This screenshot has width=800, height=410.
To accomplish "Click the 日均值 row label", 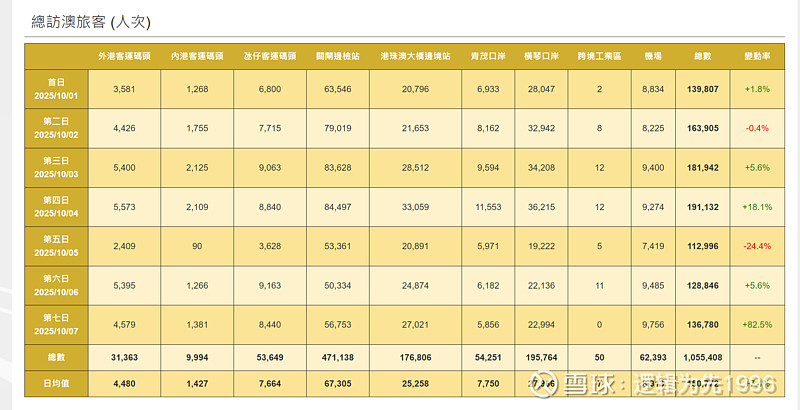I will [56, 382].
